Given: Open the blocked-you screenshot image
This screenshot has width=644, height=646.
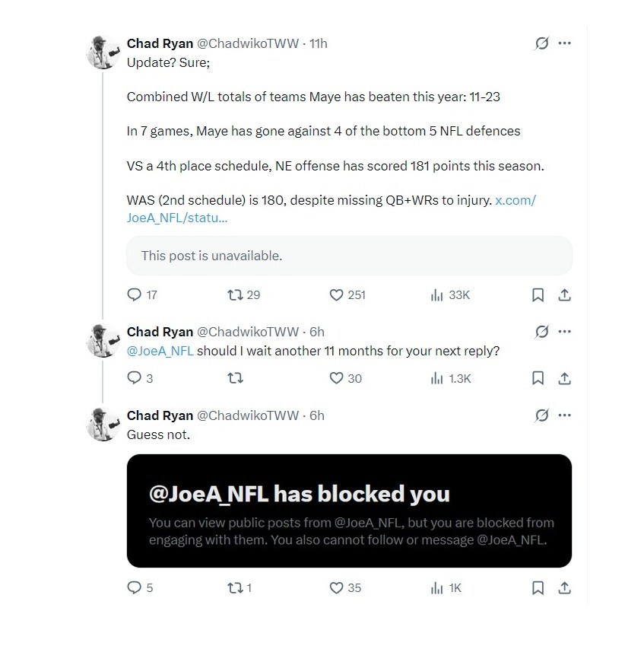Looking at the screenshot, I should 349,511.
